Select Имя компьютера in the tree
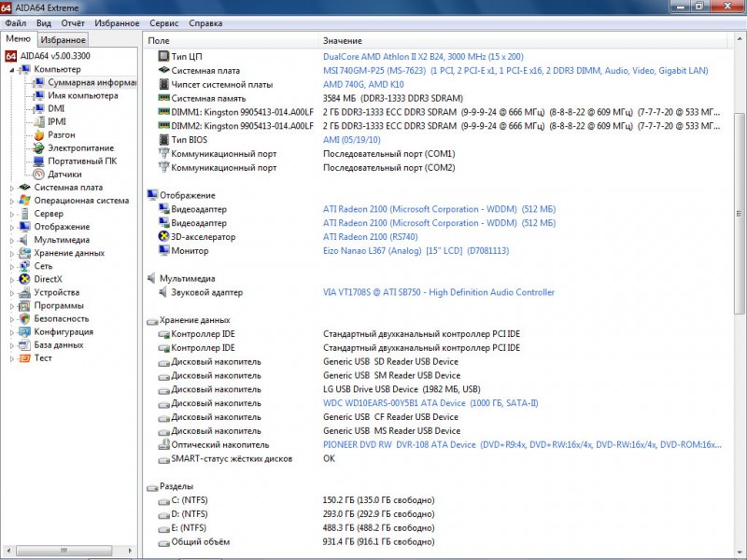The width and height of the screenshot is (747, 560). tap(82, 95)
